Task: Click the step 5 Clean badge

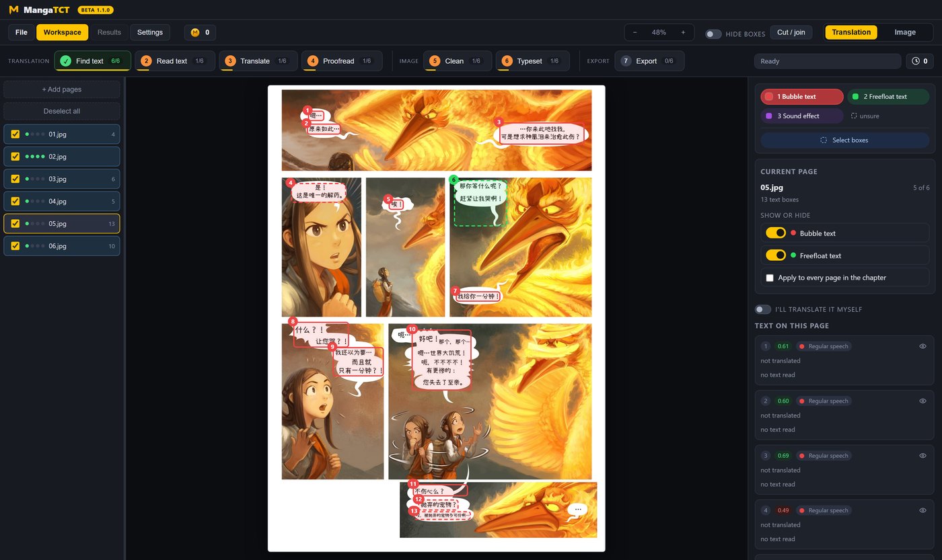Action: pos(435,61)
